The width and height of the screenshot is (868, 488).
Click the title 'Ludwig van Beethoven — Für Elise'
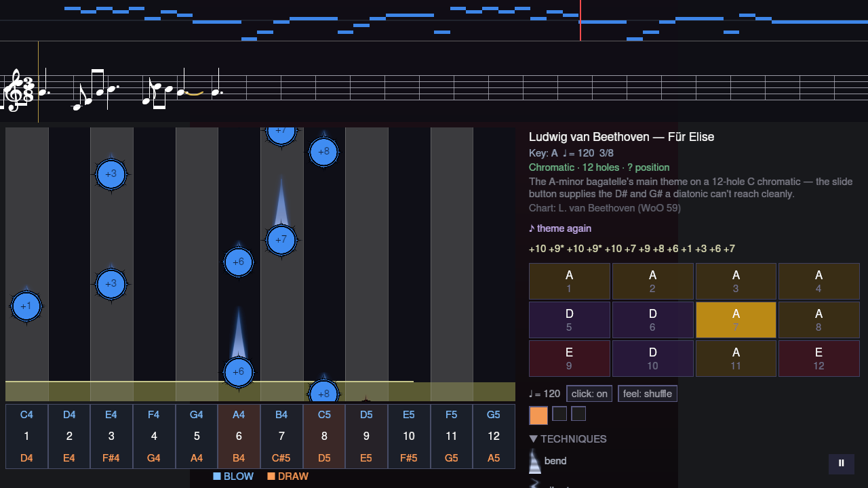pos(622,137)
